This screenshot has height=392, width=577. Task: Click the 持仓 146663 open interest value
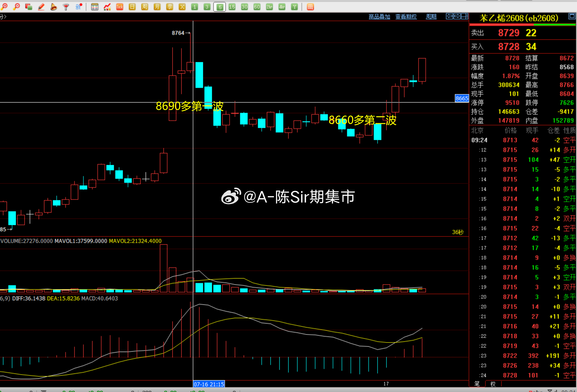click(509, 112)
